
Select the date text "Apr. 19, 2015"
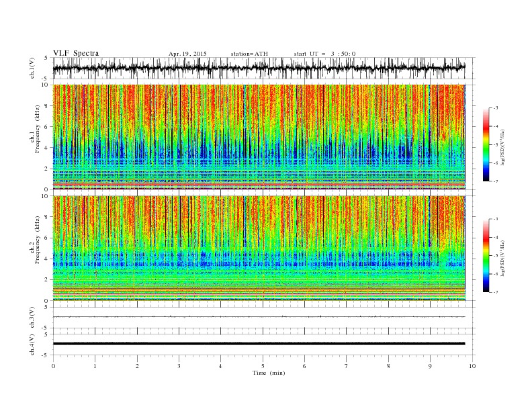pos(187,54)
